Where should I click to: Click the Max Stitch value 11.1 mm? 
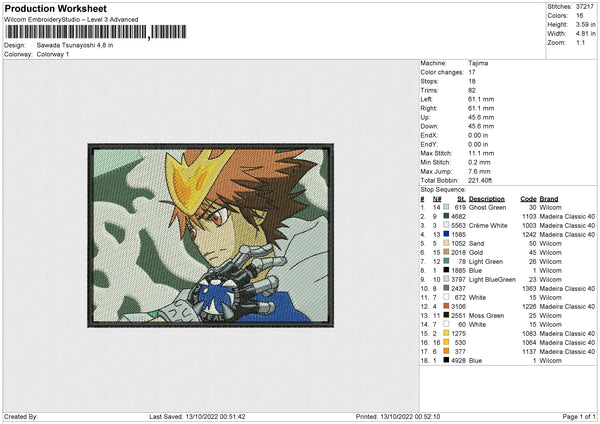(481, 153)
